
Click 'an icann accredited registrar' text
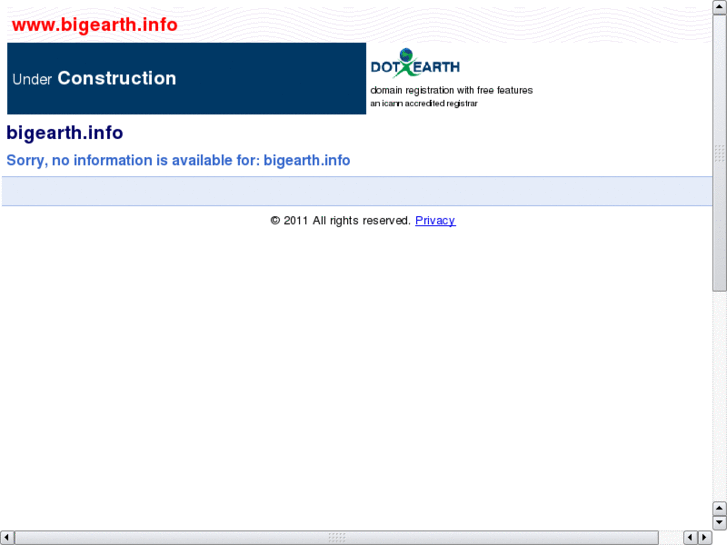pos(423,103)
